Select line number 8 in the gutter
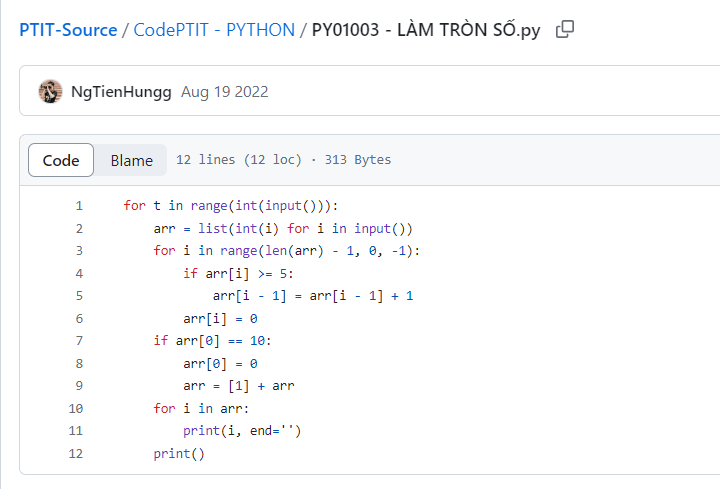Viewport: 720px width, 489px height. click(x=79, y=363)
